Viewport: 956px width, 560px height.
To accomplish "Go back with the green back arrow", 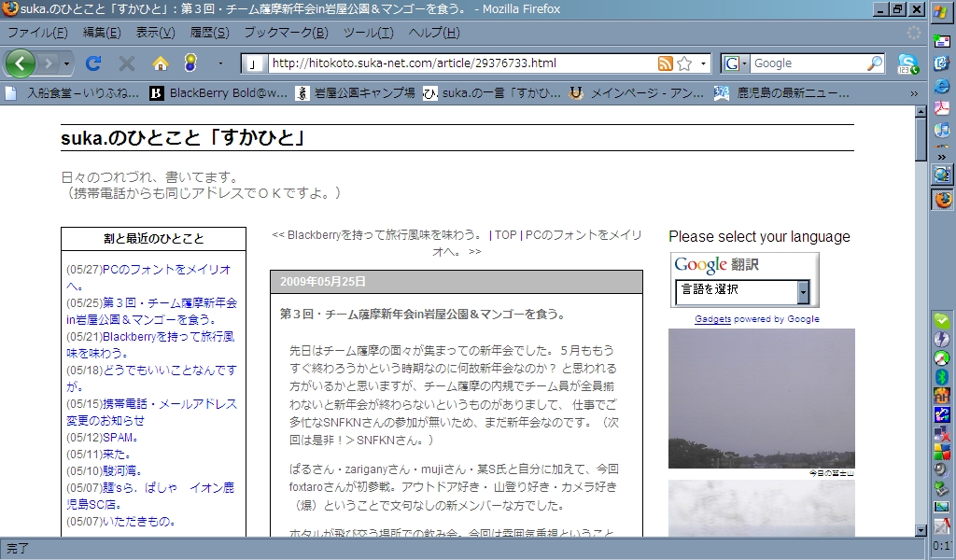I will pos(20,63).
